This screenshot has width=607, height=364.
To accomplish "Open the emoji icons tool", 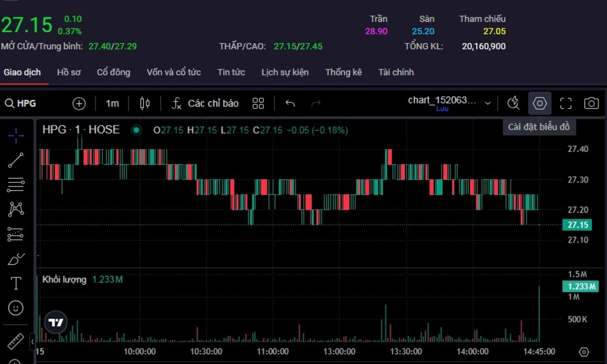I will (16, 308).
